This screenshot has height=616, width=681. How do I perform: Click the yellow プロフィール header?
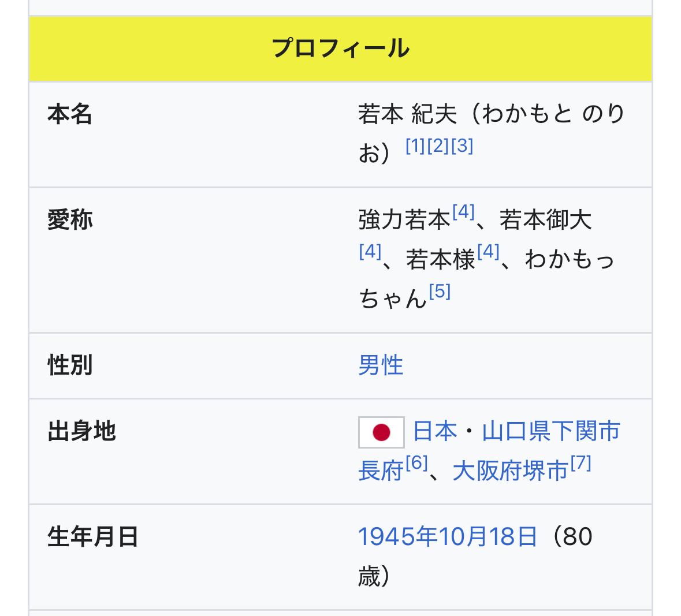[x=340, y=48]
